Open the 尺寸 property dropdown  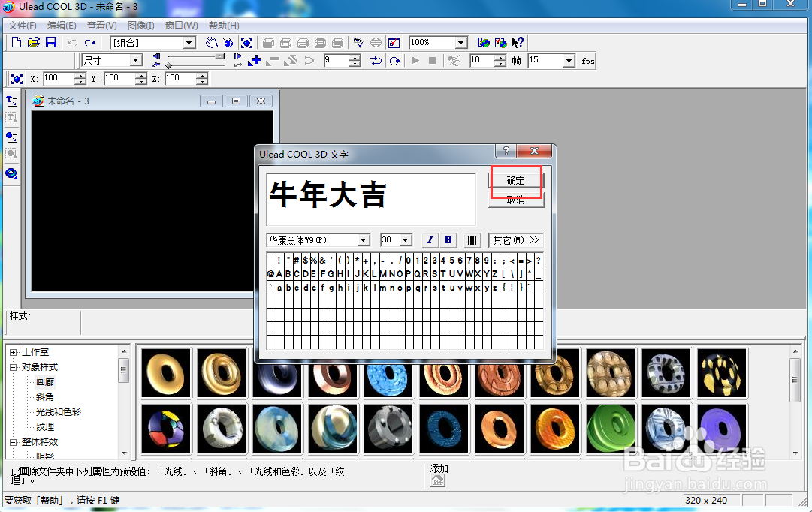tap(136, 60)
